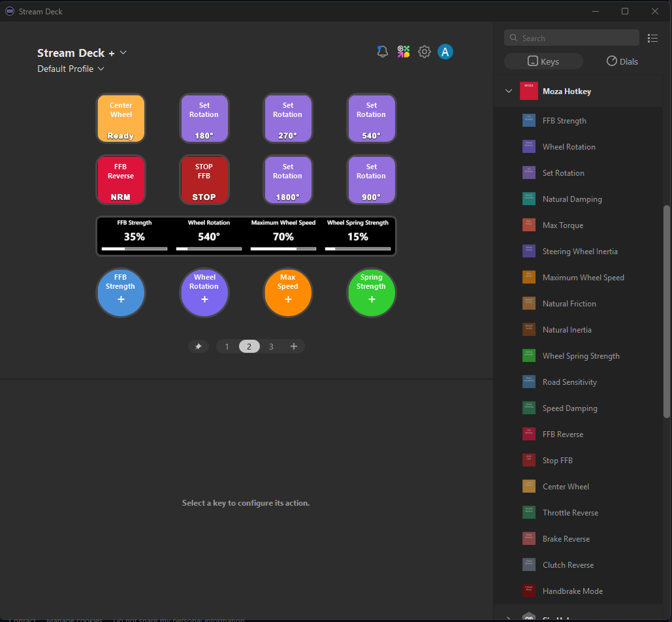
Task: Select the touch strip Maximum Wheel Speed 70% segment
Action: (283, 237)
